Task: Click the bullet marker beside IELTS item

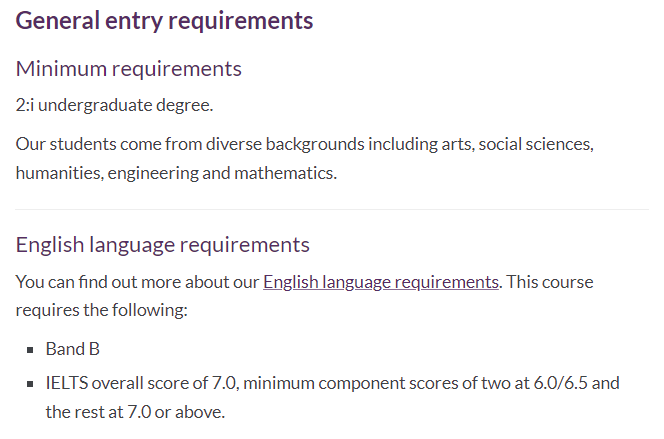Action: 31,383
